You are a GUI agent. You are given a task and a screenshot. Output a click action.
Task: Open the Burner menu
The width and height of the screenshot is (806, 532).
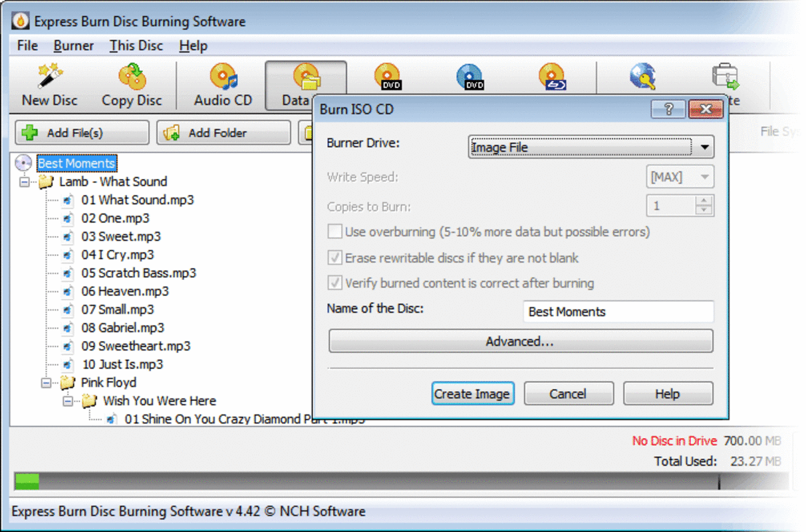[x=73, y=45]
